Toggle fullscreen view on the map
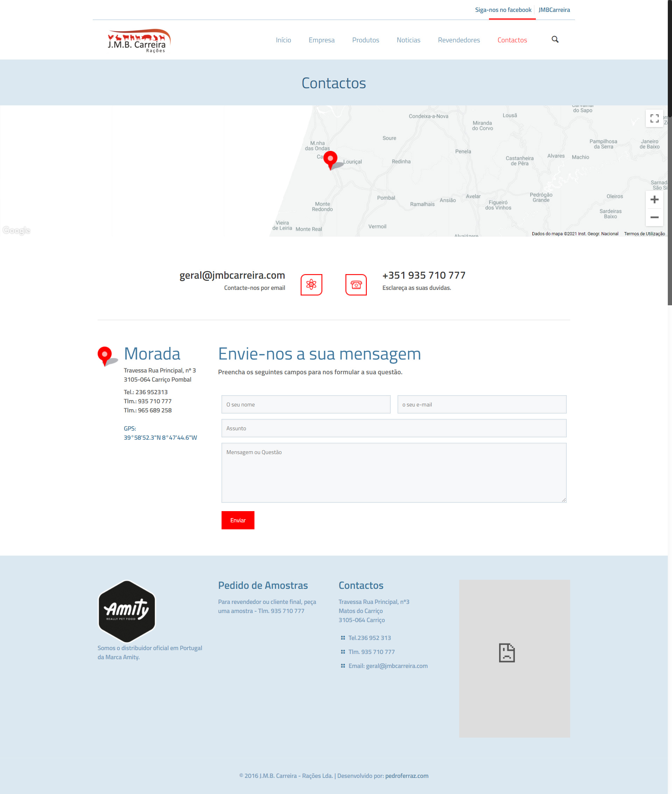 [654, 118]
